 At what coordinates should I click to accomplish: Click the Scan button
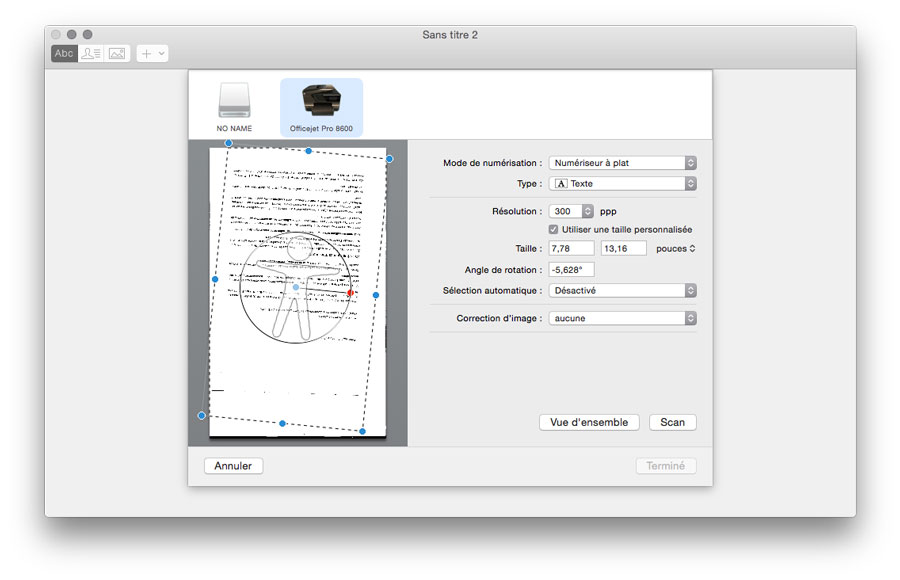(x=672, y=422)
